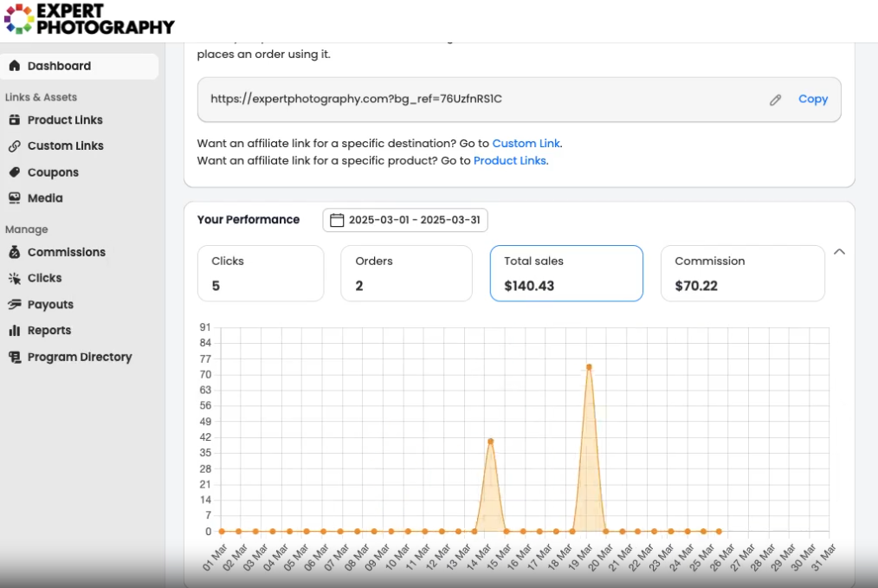Follow the Custom Link hyperlink

point(526,144)
